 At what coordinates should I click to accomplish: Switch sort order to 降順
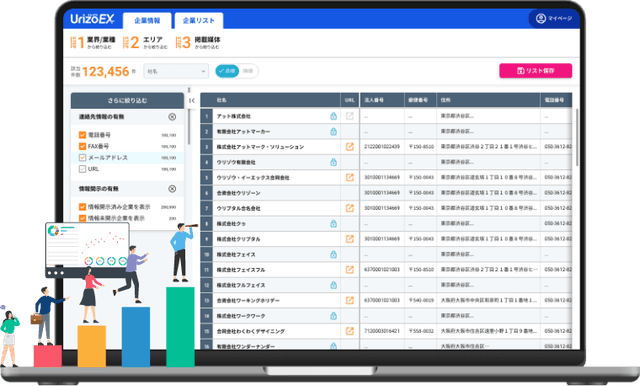(248, 71)
